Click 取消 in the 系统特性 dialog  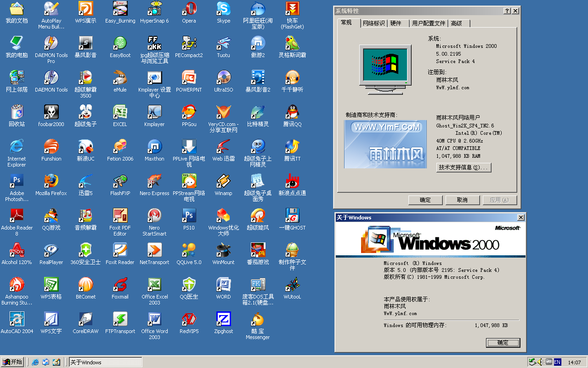(x=462, y=200)
